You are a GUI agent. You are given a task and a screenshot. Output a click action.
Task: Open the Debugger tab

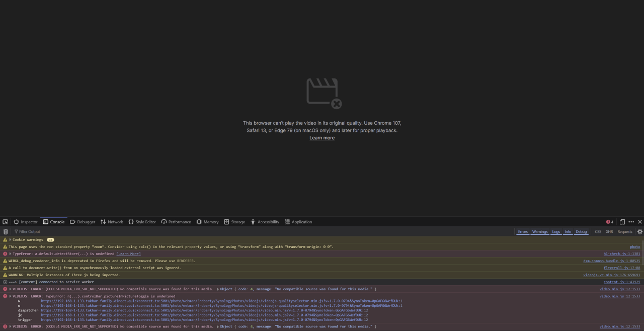click(x=83, y=222)
